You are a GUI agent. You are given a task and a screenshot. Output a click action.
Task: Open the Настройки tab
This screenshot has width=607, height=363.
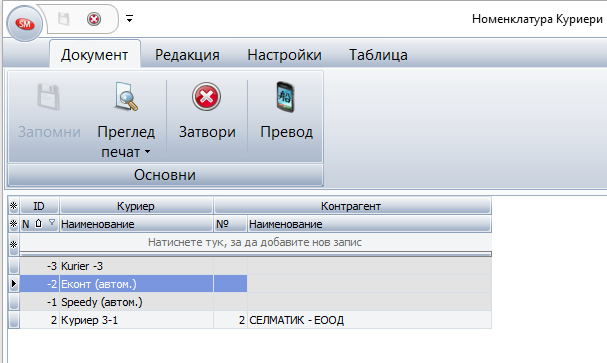(284, 55)
